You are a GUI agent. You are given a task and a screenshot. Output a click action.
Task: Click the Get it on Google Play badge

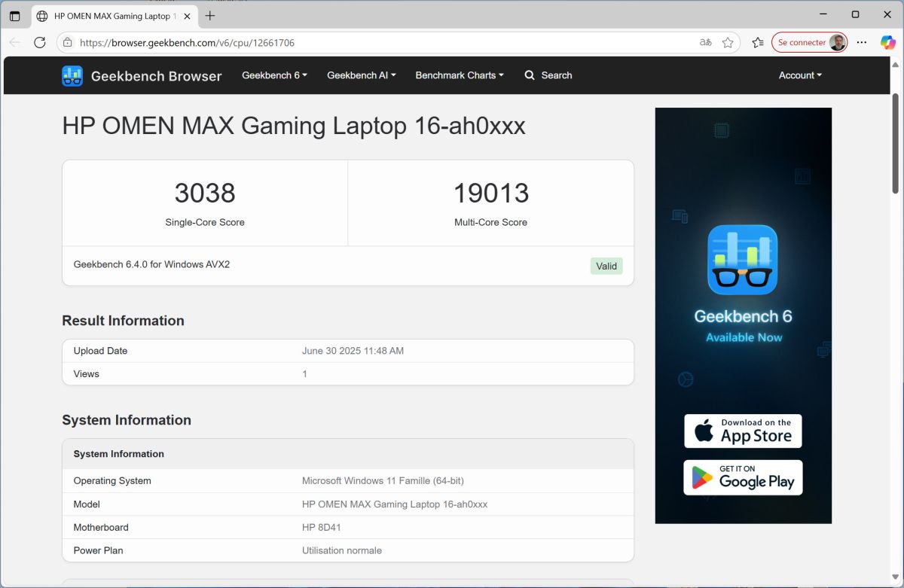(743, 477)
